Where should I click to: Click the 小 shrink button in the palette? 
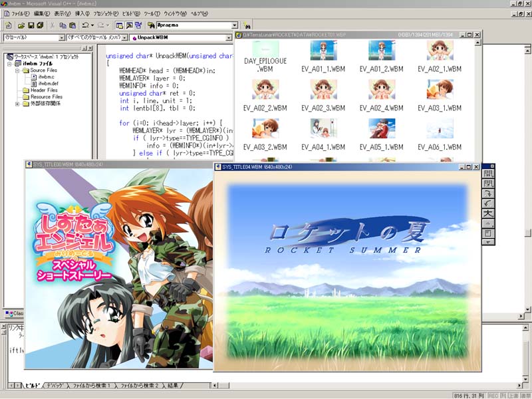click(488, 223)
